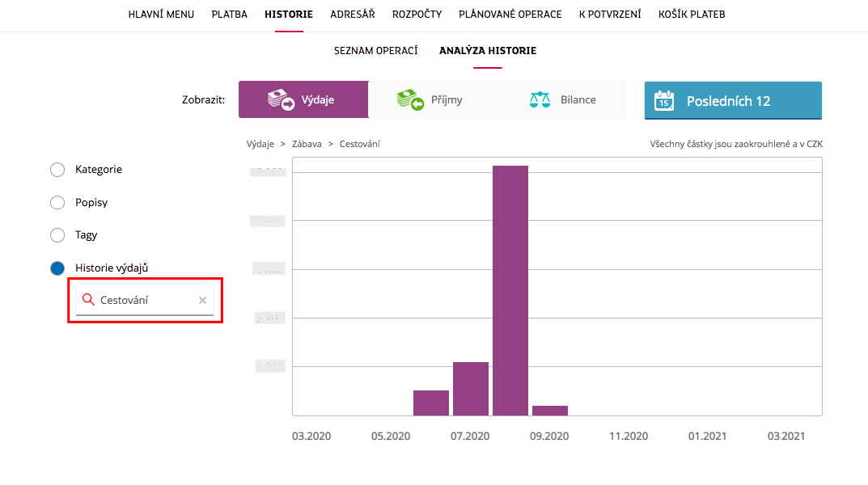Click Výdaje breadcrumb link

(260, 144)
